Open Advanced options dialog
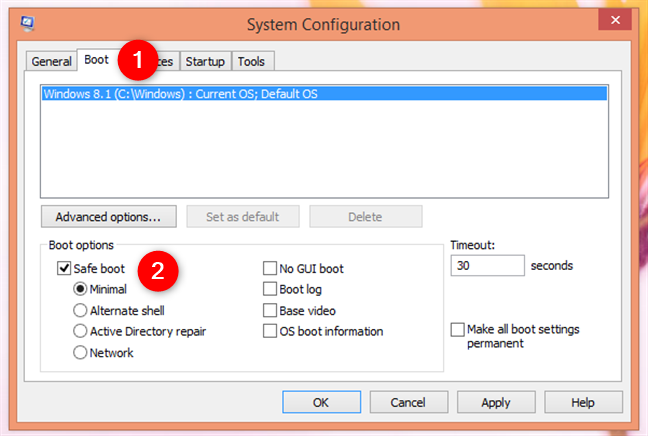The image size is (648, 436). 109,217
